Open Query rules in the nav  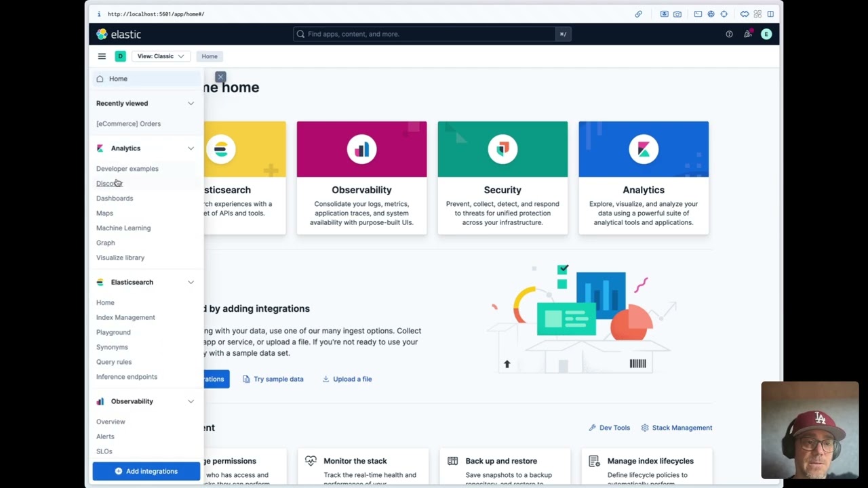click(x=114, y=362)
